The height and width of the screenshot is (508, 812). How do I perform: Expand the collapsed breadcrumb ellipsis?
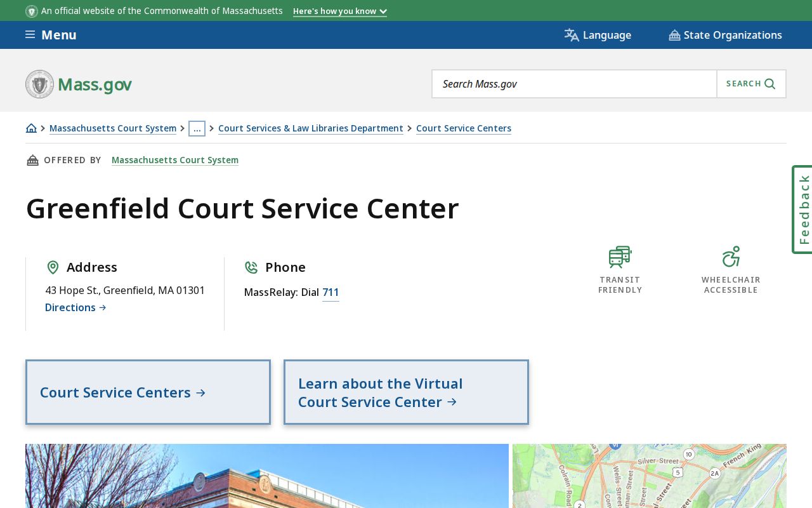point(197,128)
